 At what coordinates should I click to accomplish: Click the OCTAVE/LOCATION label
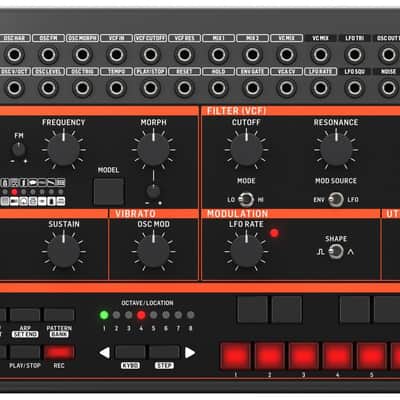point(147,303)
